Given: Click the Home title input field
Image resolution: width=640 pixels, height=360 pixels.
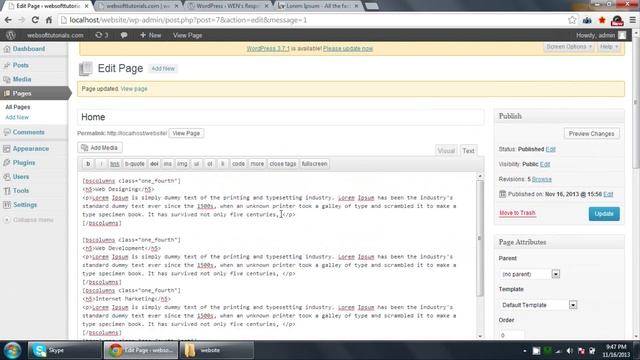Looking at the screenshot, I should tap(280, 117).
